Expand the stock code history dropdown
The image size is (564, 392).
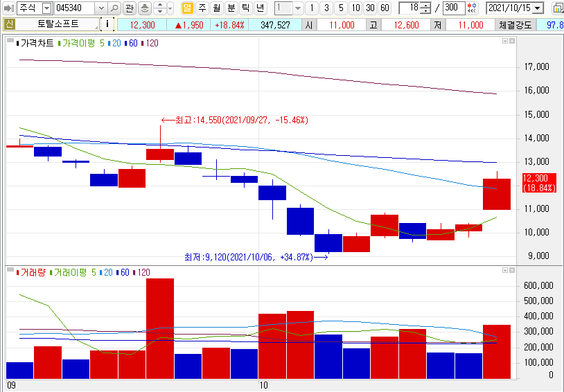click(101, 8)
